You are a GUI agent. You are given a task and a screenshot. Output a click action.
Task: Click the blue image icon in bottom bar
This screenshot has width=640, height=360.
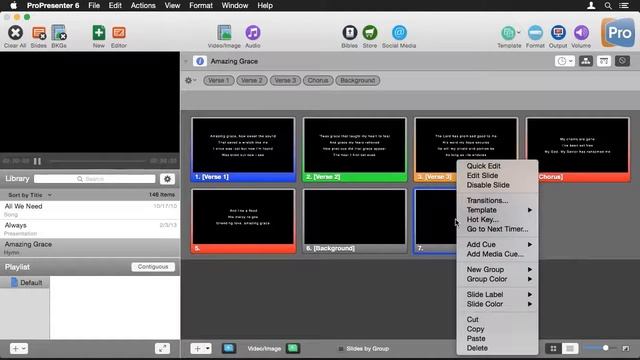pos(229,348)
